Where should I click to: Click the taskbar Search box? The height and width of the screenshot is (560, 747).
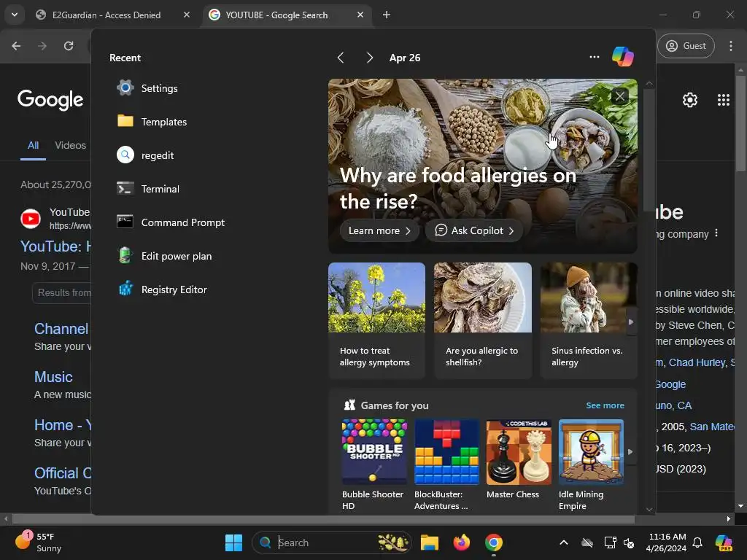(332, 542)
